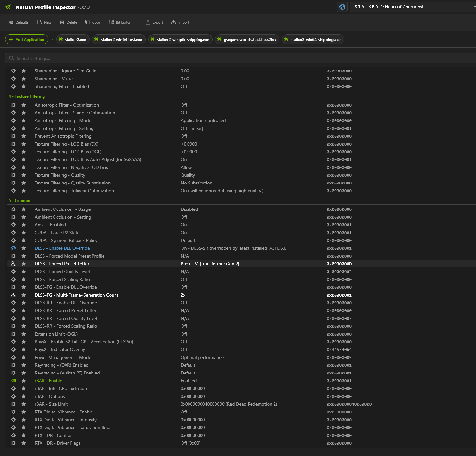Image resolution: width=476 pixels, height=456 pixels.
Task: Click the Export toolbar button
Action: [x=154, y=22]
